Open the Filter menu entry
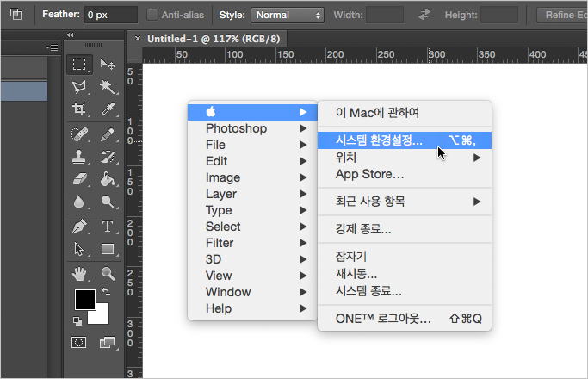 252,243
